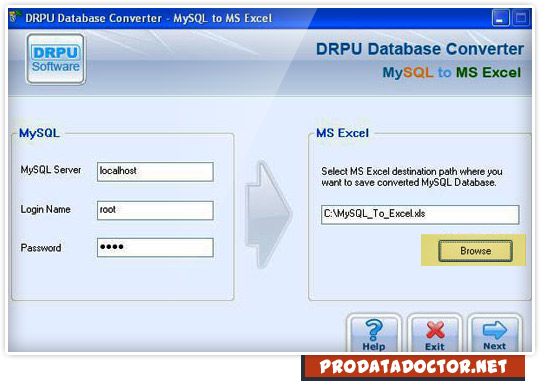The image size is (540, 381).
Task: Click the "MySQL to MS Excel" banner subtitle
Action: click(452, 73)
